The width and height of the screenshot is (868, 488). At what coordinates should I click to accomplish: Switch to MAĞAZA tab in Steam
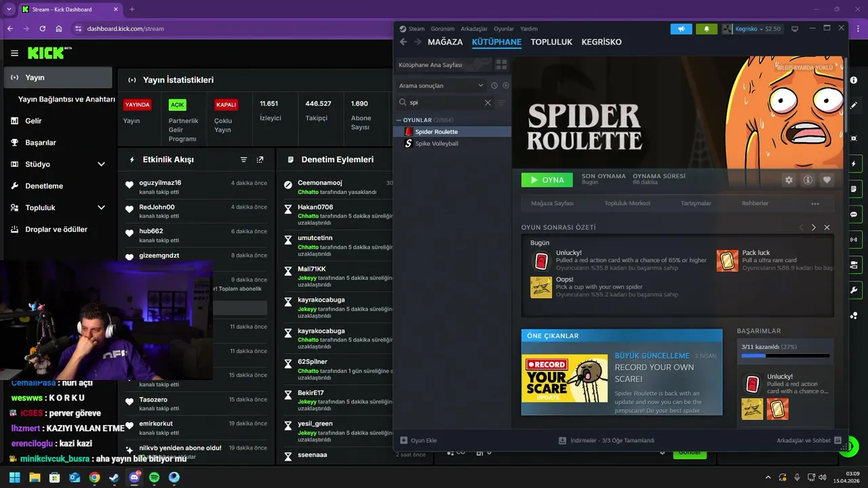pyautogui.click(x=445, y=42)
